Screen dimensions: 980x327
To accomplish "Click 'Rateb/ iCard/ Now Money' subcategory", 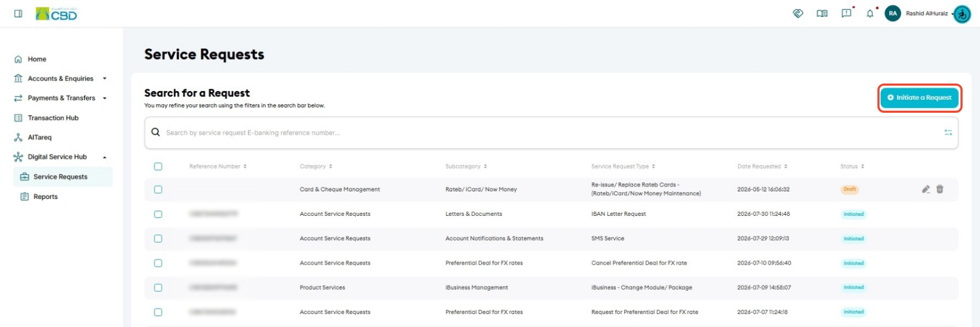I will click(x=481, y=189).
